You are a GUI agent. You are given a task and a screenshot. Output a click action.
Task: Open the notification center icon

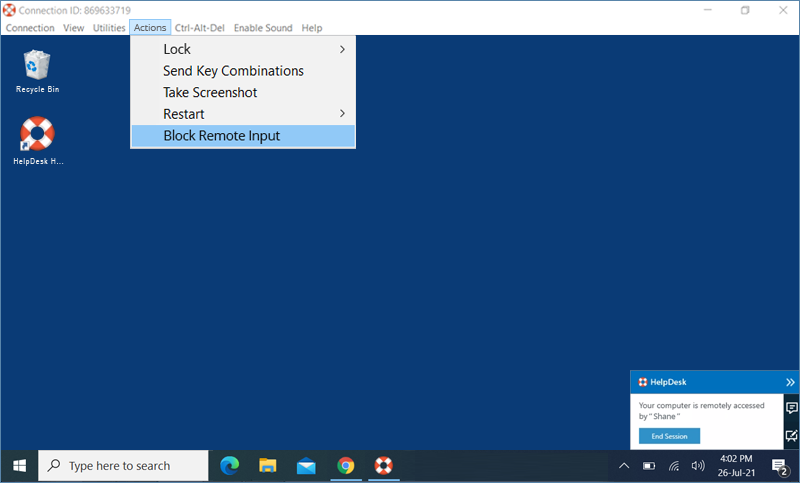click(780, 466)
